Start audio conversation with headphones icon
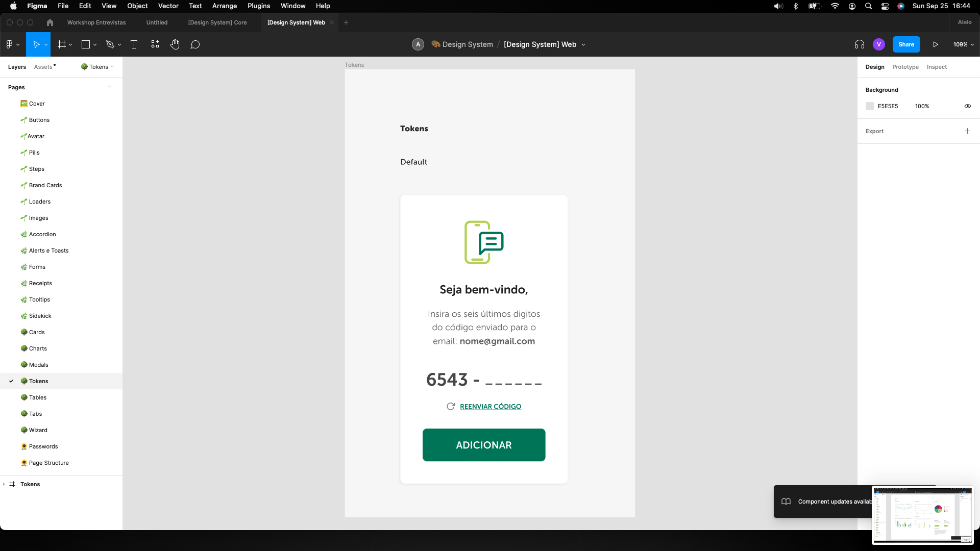Viewport: 980px width, 551px height. tap(860, 44)
